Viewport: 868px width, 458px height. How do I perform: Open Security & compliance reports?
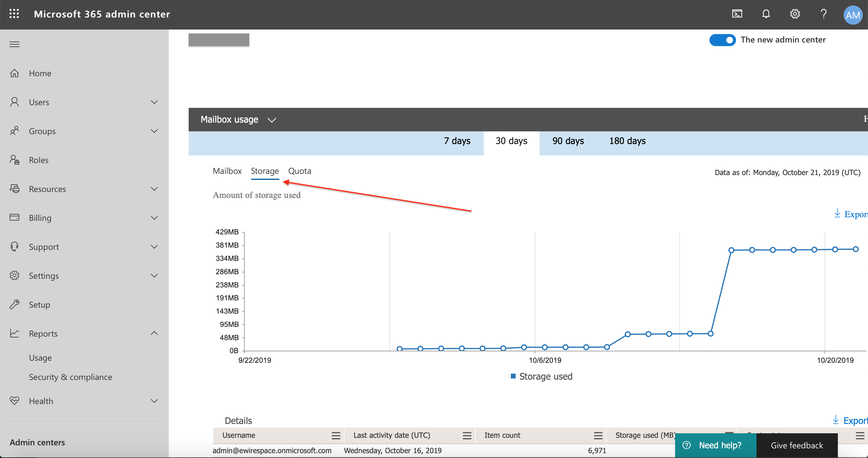[x=71, y=377]
